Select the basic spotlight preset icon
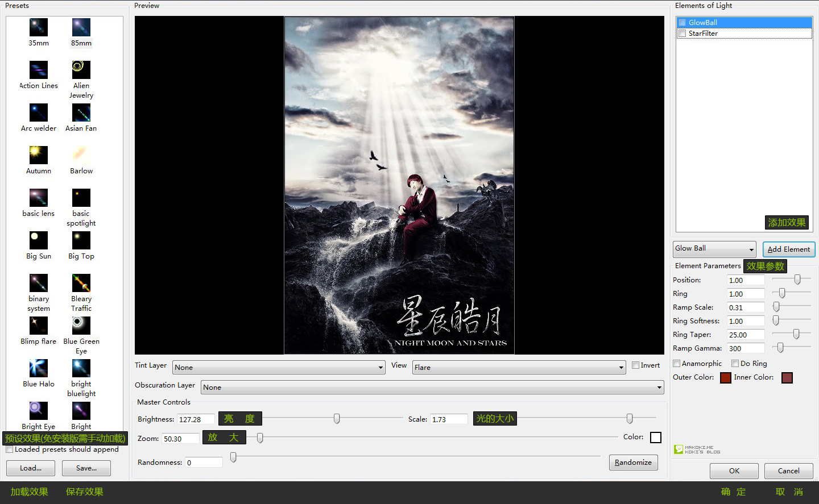This screenshot has width=819, height=504. pos(81,198)
